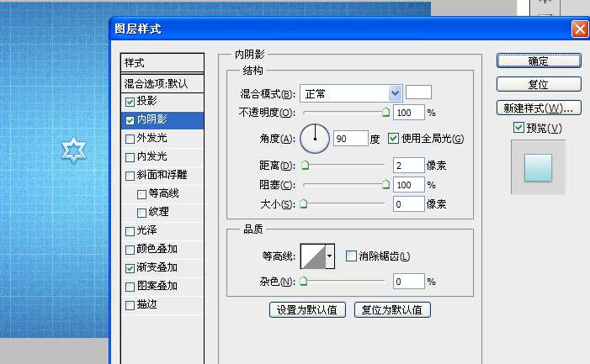Toggle 使用全局光 checkbox
This screenshot has height=364, width=590.
point(393,139)
